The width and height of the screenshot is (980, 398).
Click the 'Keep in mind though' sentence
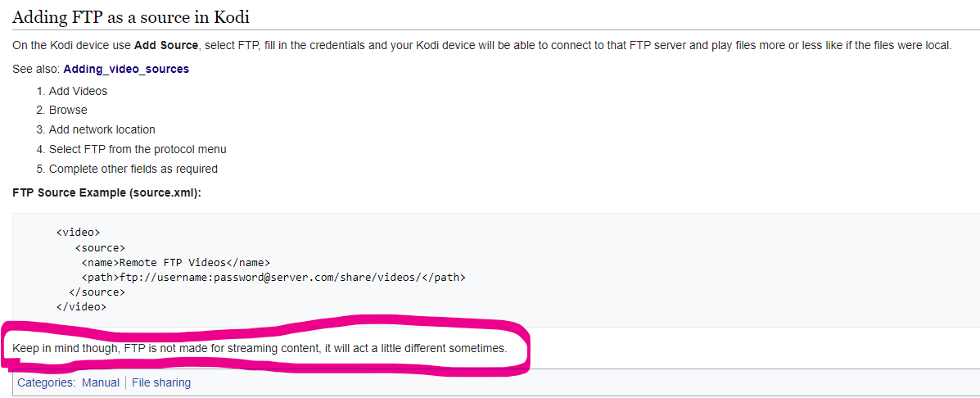point(260,348)
